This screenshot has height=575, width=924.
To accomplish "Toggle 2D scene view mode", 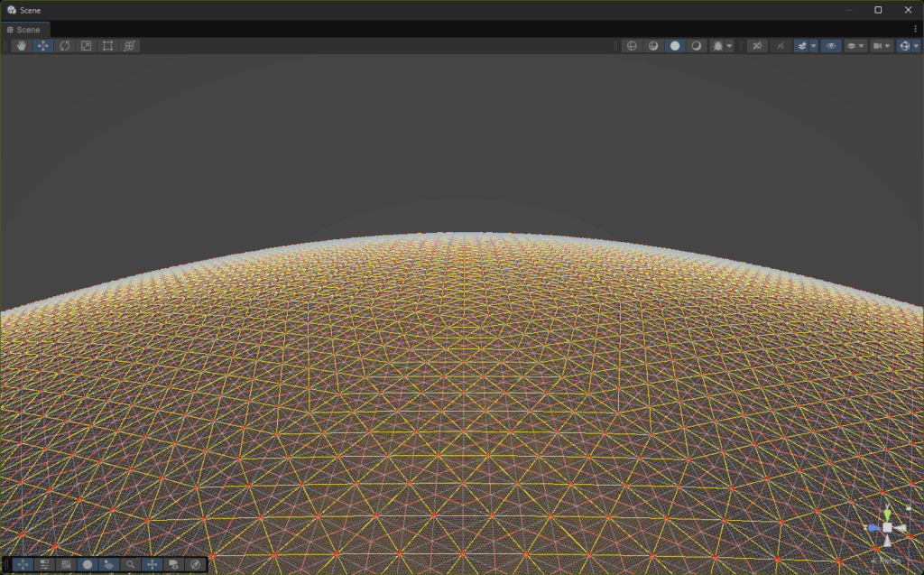I will (756, 45).
